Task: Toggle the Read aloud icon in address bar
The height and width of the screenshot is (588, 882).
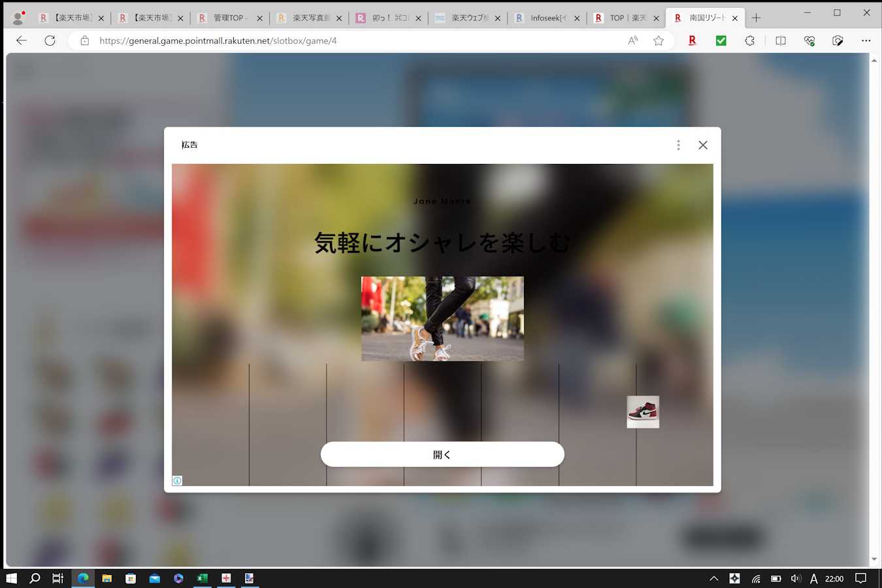Action: 632,41
